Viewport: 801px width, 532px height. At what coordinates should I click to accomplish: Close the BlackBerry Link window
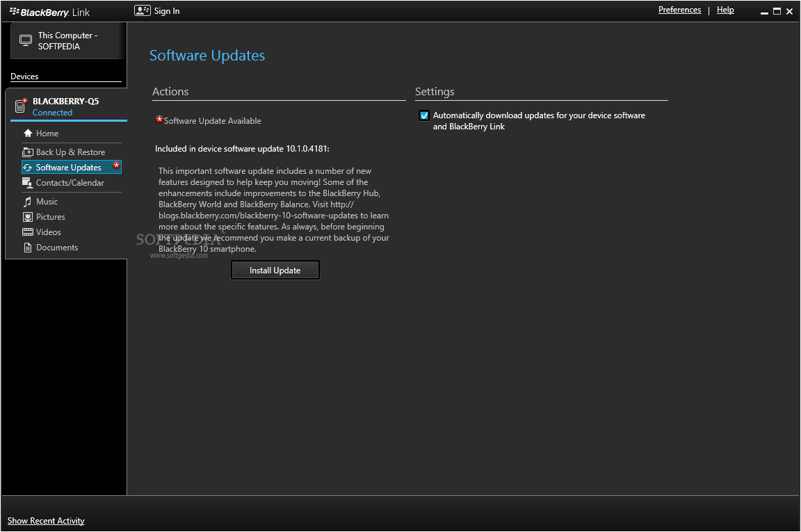click(x=790, y=11)
